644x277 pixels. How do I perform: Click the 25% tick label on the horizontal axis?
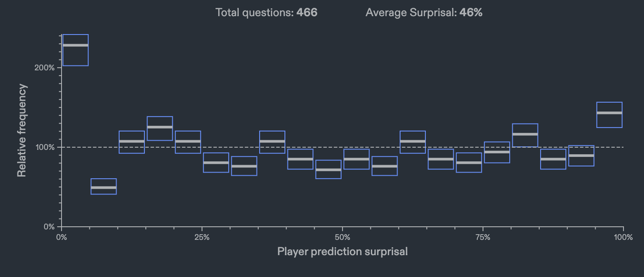202,238
